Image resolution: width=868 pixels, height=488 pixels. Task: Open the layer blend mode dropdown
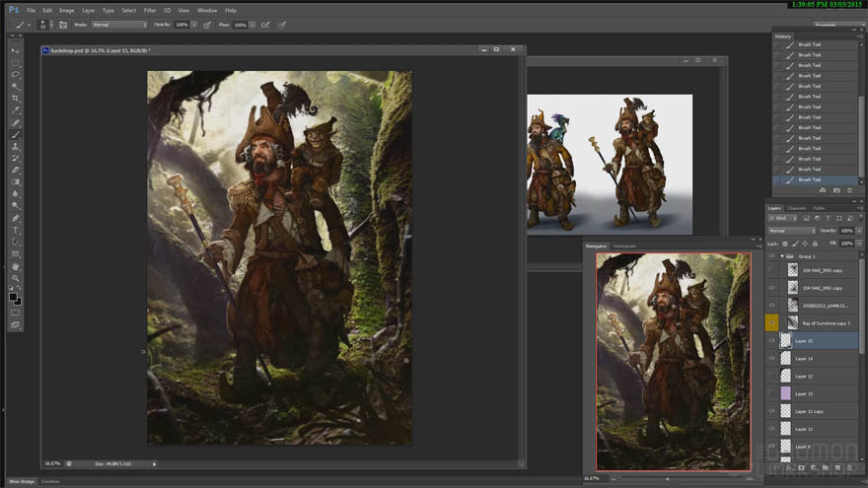[x=792, y=231]
